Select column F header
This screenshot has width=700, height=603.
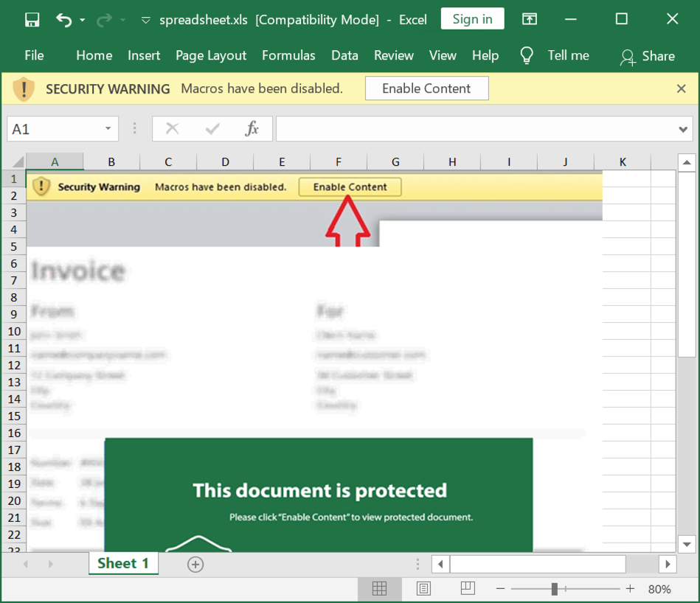point(339,161)
